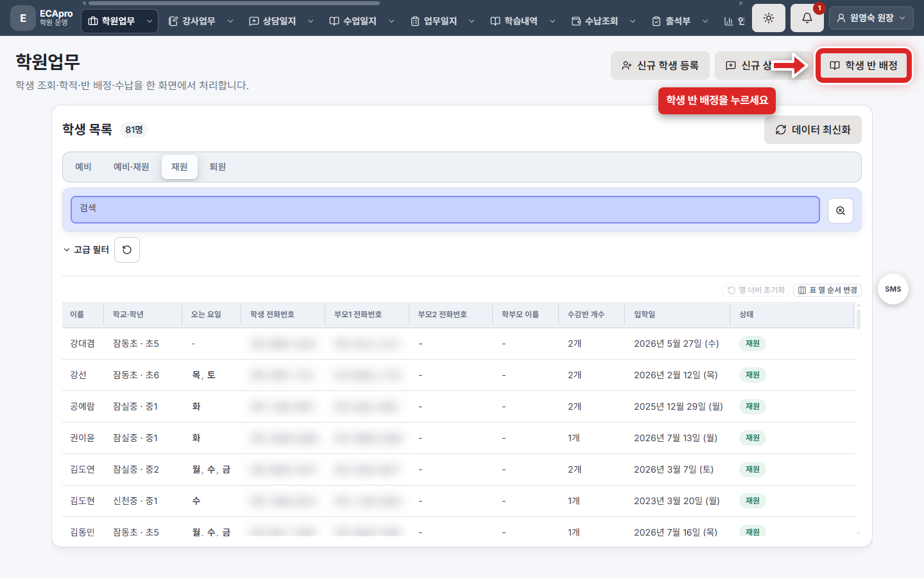The height and width of the screenshot is (578, 924).
Task: Expand the 상담일지 chevron dropdown
Action: click(311, 21)
